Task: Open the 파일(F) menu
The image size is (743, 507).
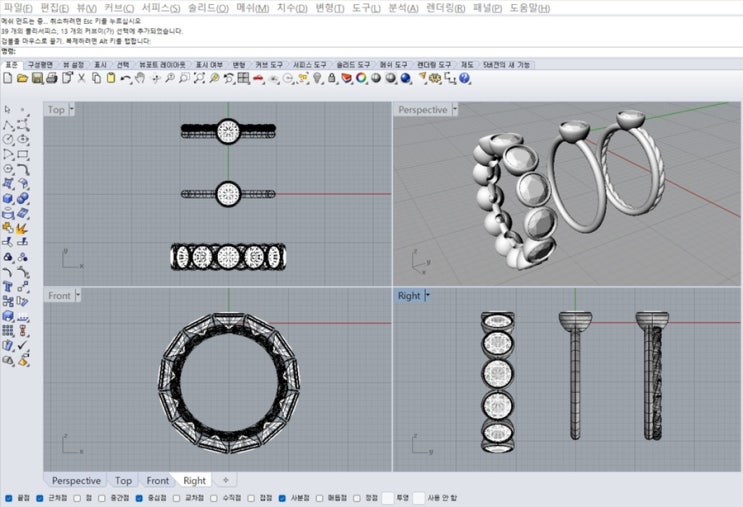Action: [x=18, y=8]
